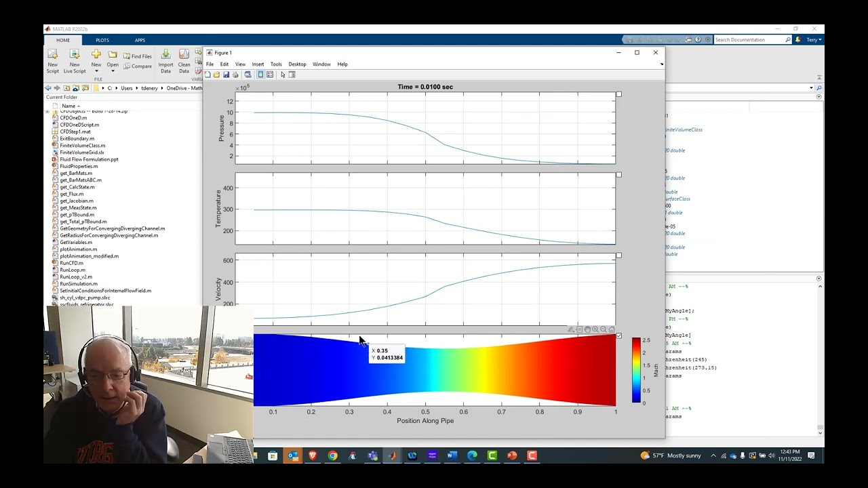Click weather widget 57°F Mostly sunny
This screenshot has height=488, width=868.
(671, 455)
